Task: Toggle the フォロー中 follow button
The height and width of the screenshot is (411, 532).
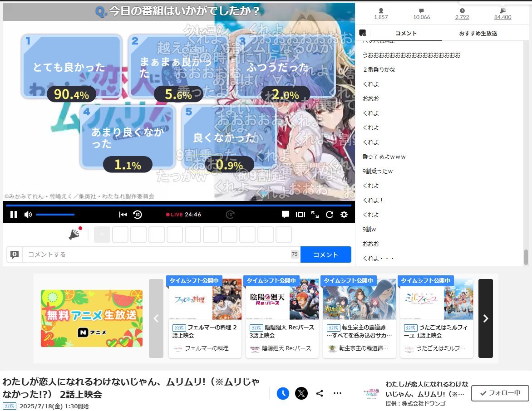Action: [x=500, y=393]
